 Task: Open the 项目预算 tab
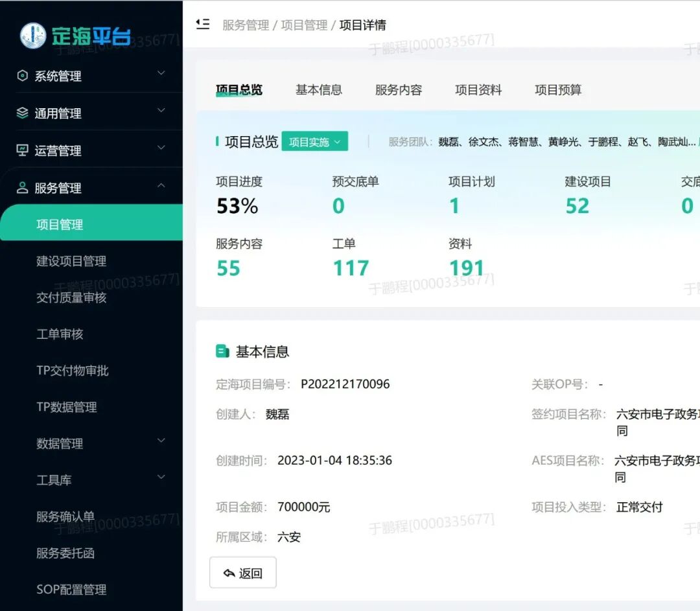(x=558, y=90)
